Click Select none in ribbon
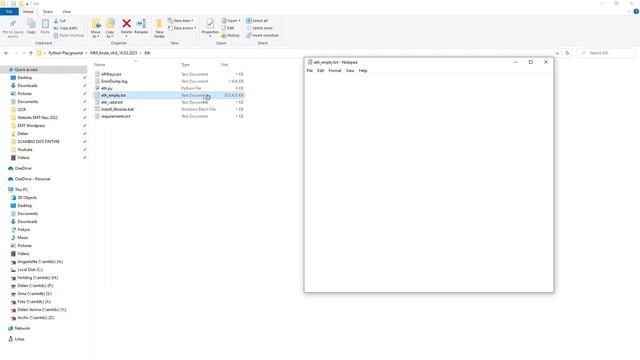 259,28
